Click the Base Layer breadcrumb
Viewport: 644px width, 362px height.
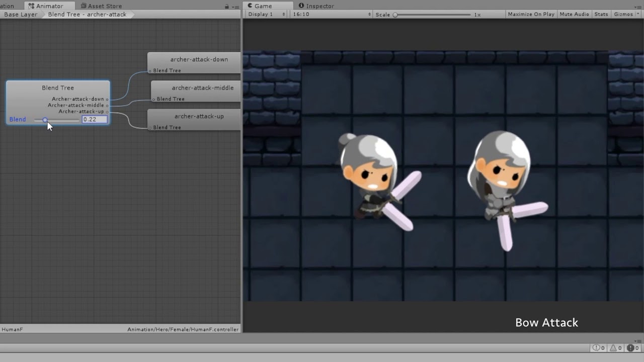click(21, 15)
